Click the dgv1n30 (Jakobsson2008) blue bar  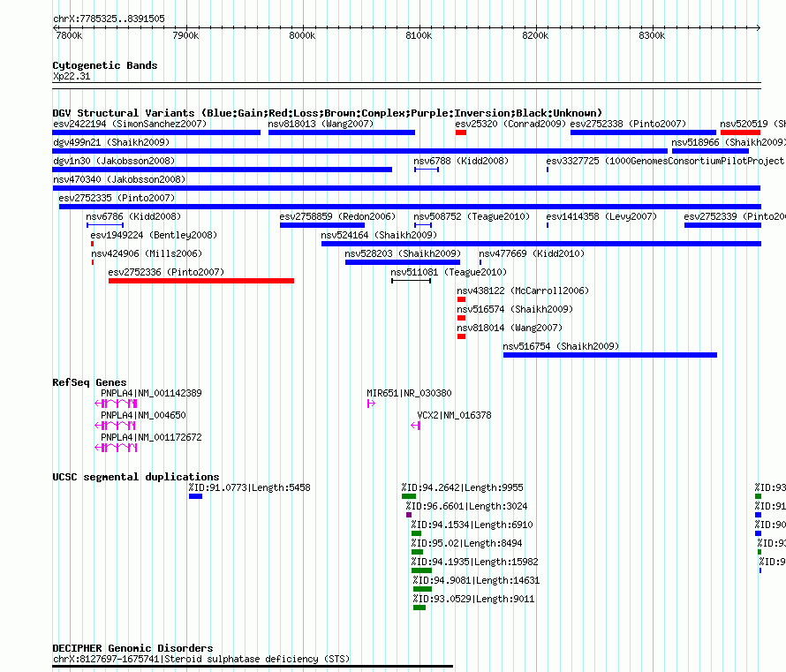(x=222, y=170)
